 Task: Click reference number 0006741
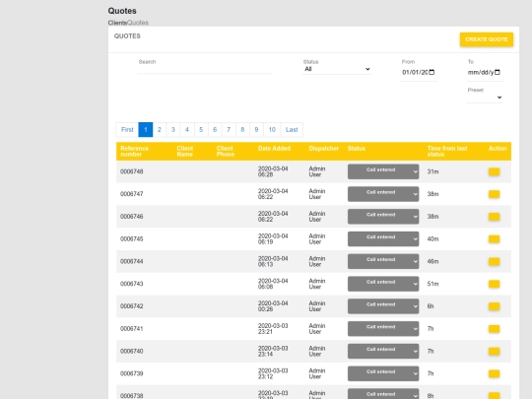132,328
